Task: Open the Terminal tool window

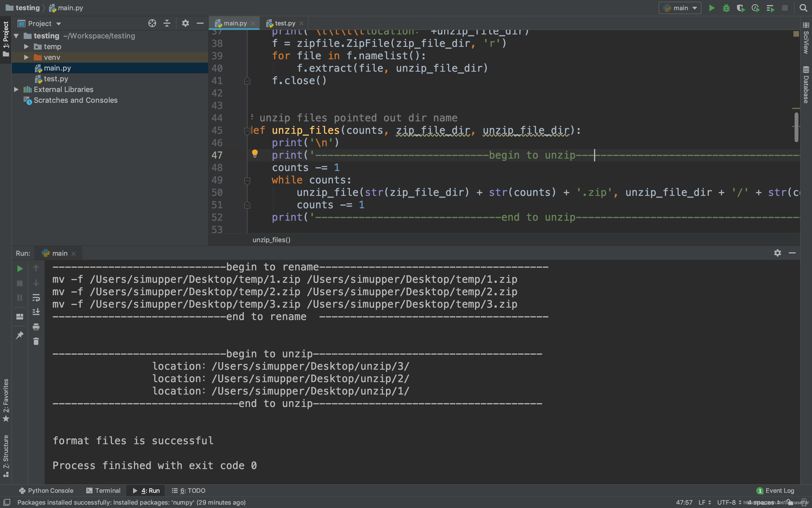Action: [103, 491]
